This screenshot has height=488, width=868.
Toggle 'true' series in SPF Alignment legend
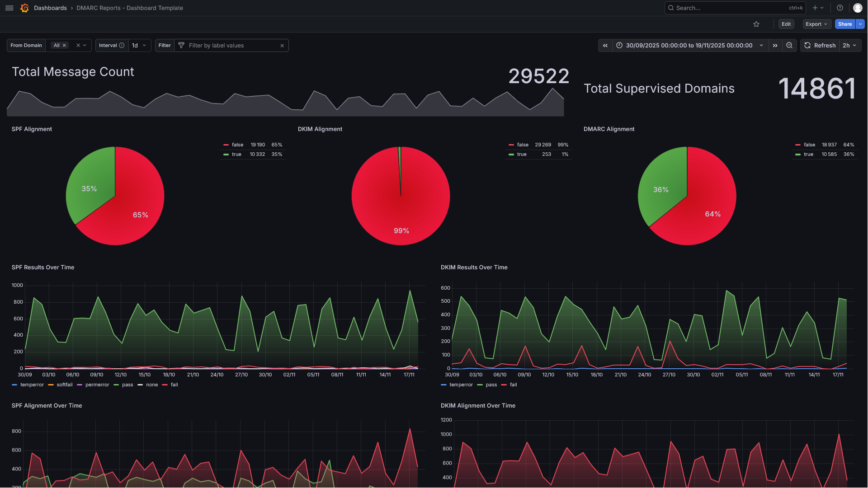coord(236,155)
